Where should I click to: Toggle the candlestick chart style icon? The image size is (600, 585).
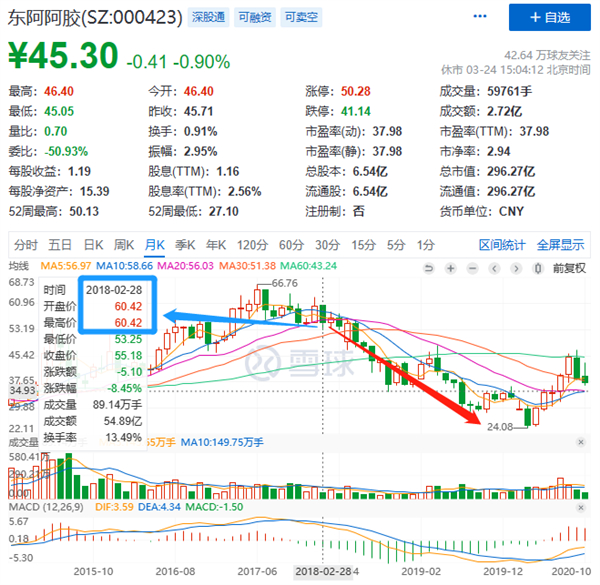pos(538,269)
